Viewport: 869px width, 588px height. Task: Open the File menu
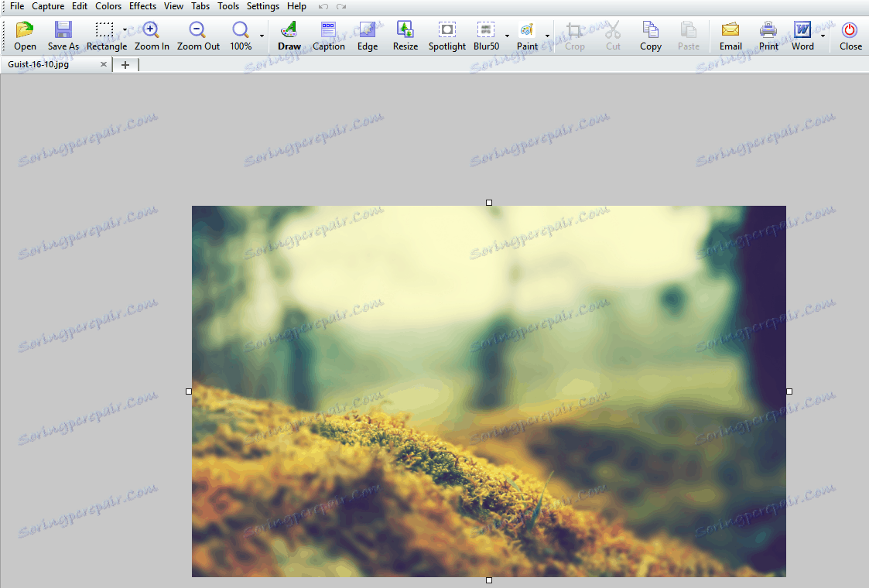tap(17, 6)
